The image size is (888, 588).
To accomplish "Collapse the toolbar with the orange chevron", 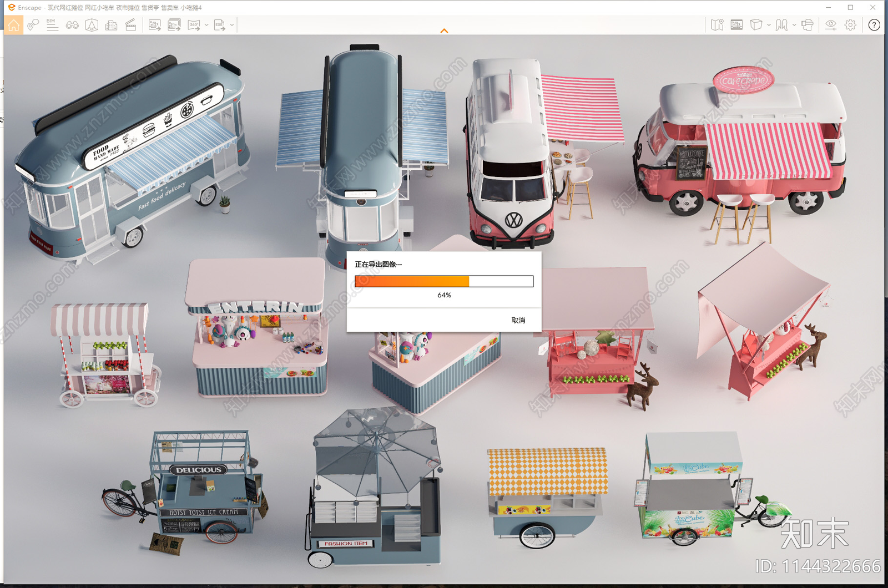I will tap(444, 31).
